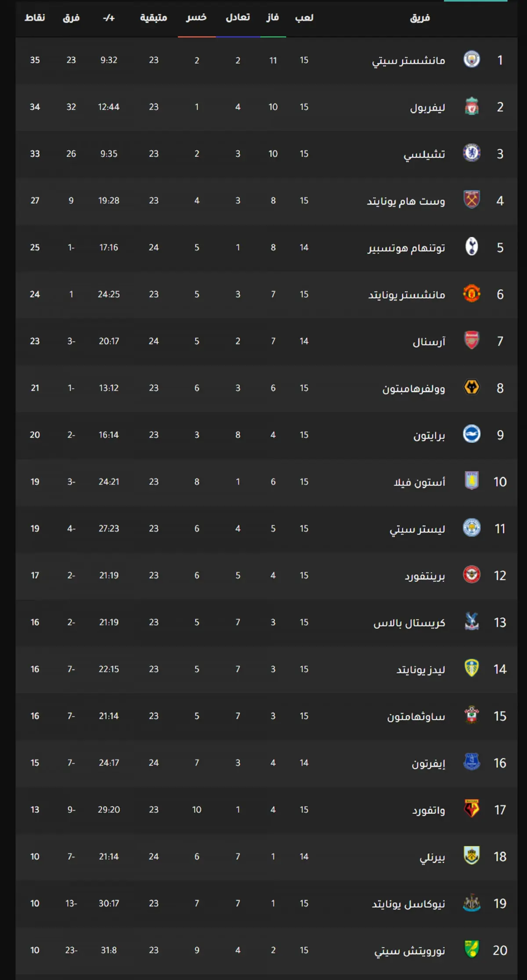Viewport: 527px width, 980px height.
Task: Open the ليستر سيتي team link
Action: pos(418,529)
